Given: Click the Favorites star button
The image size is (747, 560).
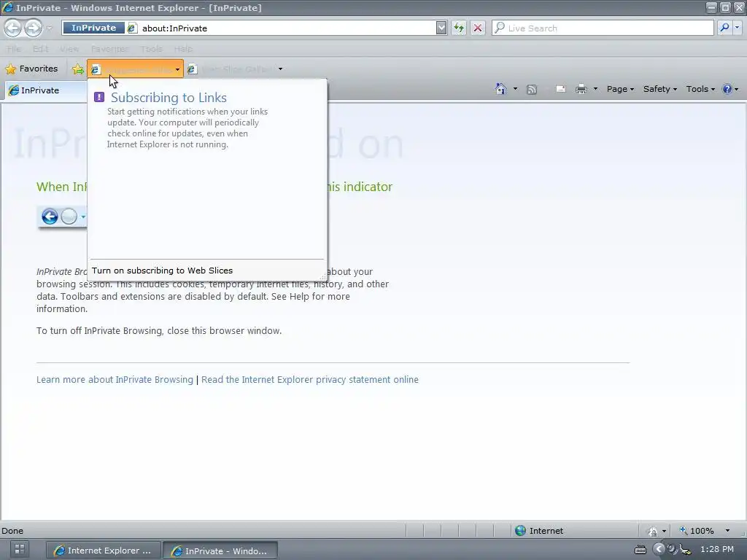Looking at the screenshot, I should click(x=31, y=69).
